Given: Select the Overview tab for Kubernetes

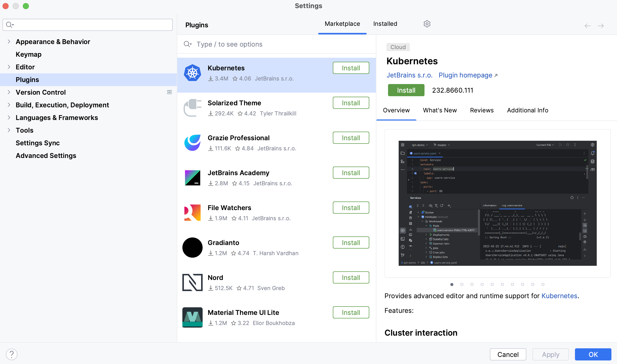Looking at the screenshot, I should (x=396, y=110).
